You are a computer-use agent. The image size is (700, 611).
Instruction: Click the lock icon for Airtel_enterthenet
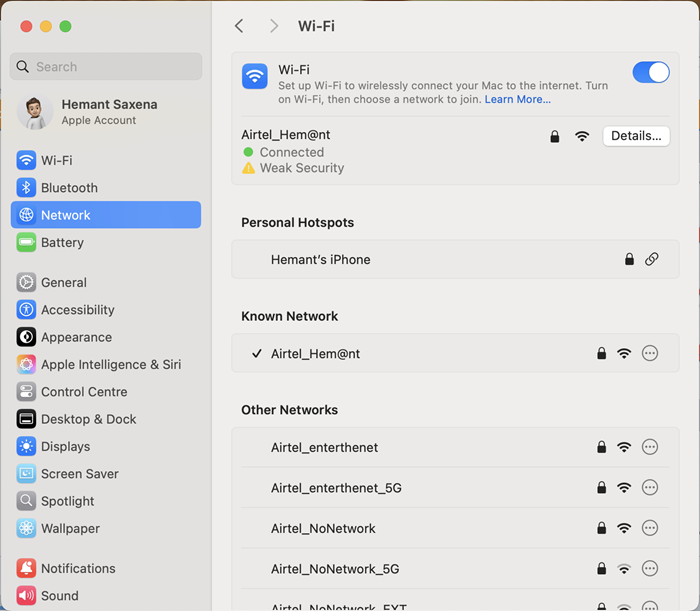coord(601,447)
